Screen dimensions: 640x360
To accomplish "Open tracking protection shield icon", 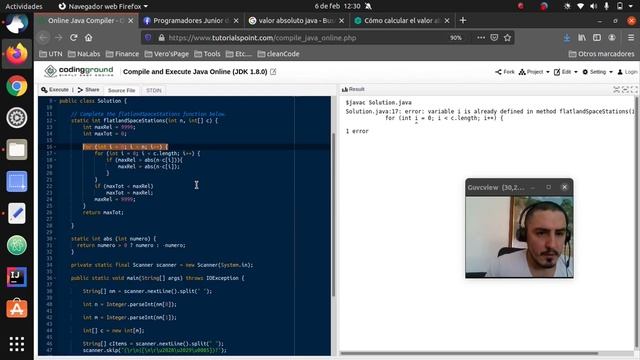I will pyautogui.click(x=148, y=38).
